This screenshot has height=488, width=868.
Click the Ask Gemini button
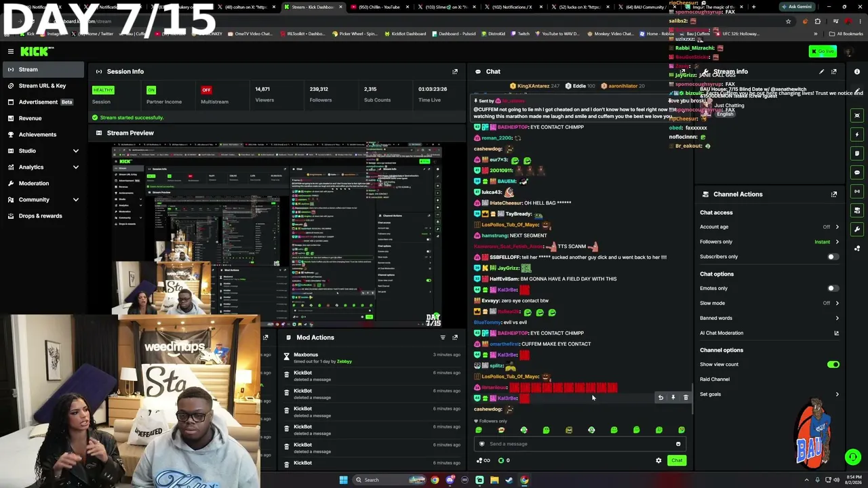[x=796, y=7]
